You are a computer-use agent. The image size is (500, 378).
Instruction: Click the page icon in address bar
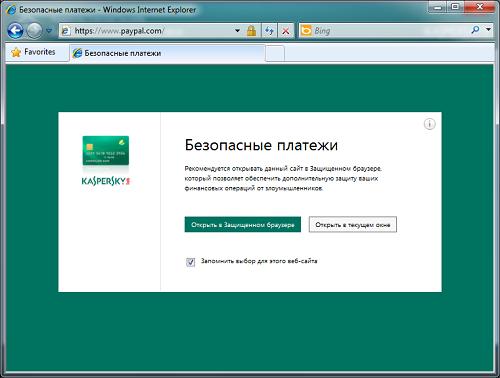pos(66,31)
